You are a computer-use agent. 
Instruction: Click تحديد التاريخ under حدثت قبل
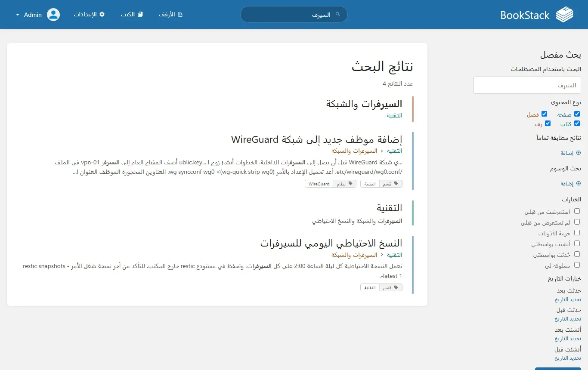click(x=568, y=319)
